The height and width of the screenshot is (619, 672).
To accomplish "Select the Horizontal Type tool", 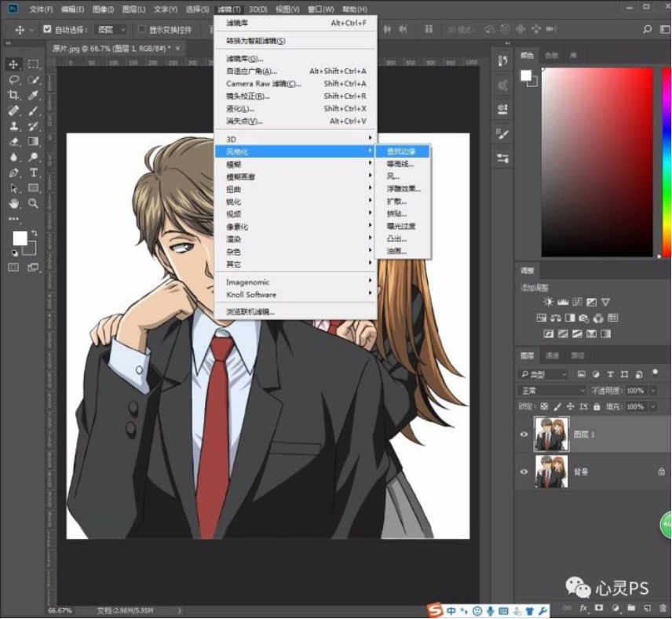I will (34, 173).
